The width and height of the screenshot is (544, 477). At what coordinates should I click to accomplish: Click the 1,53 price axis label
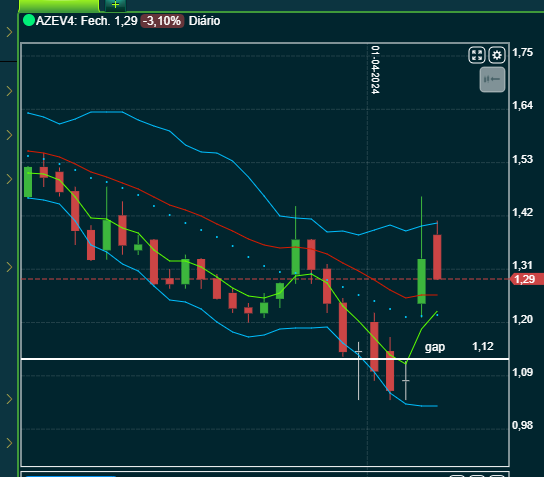(522, 159)
